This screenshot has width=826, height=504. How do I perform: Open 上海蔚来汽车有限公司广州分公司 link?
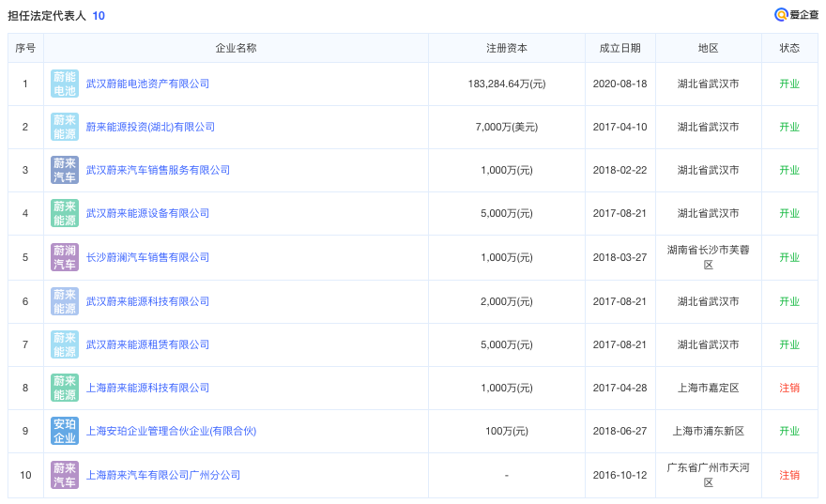[163, 475]
